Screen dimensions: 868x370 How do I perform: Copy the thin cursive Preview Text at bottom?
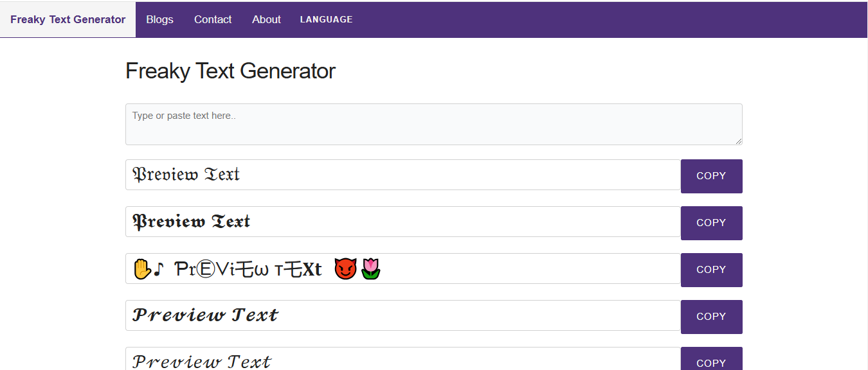[711, 361]
